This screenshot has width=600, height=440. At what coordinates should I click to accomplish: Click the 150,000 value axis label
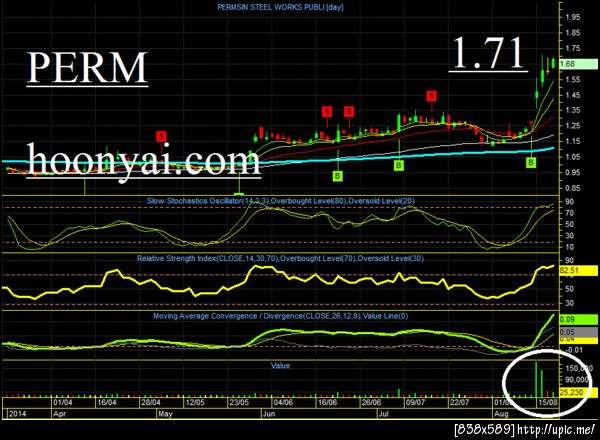point(579,368)
